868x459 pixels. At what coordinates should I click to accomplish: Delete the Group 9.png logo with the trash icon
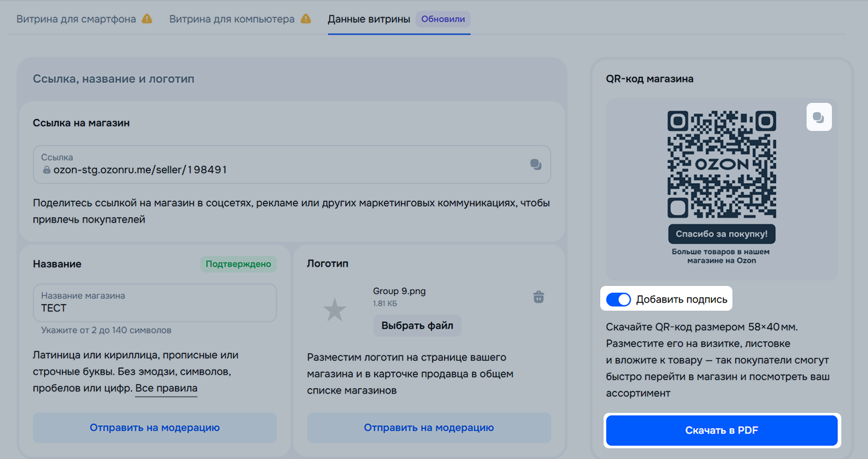point(539,297)
